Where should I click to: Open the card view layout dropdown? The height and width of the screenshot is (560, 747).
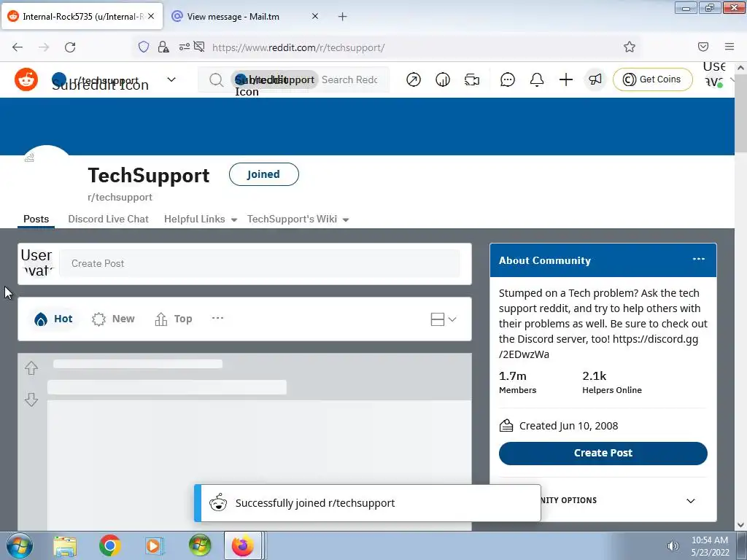[444, 319]
